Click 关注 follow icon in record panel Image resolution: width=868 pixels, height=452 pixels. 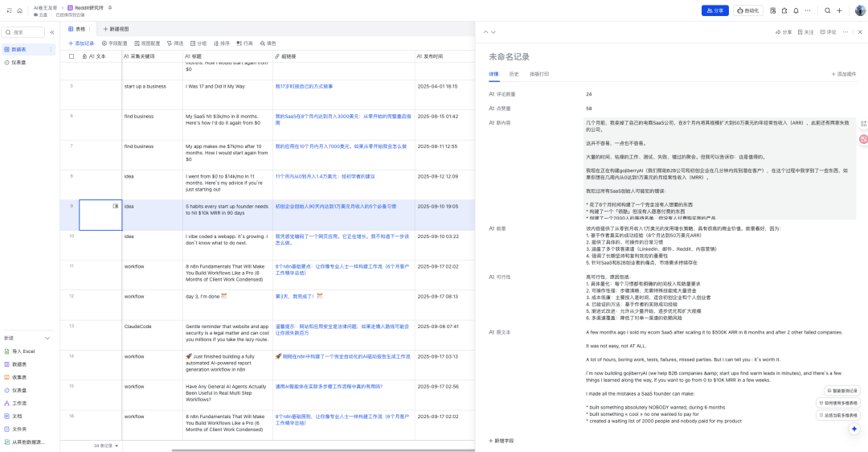click(x=805, y=32)
